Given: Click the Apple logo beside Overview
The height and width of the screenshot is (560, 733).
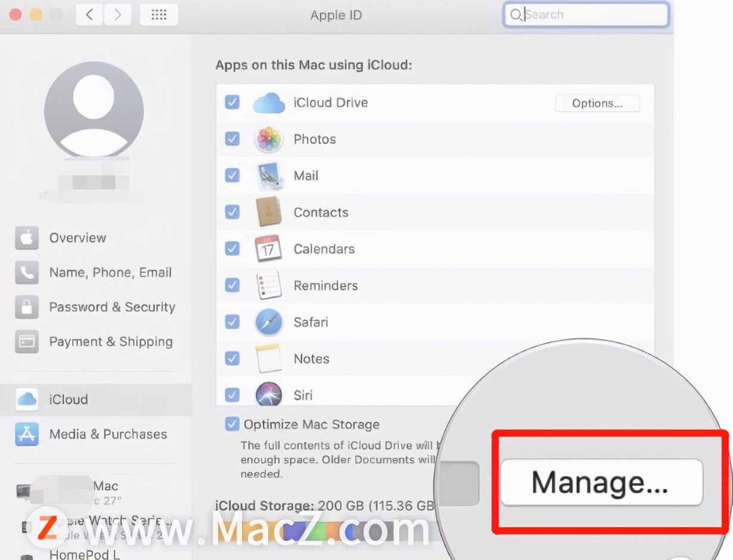Looking at the screenshot, I should (x=26, y=237).
